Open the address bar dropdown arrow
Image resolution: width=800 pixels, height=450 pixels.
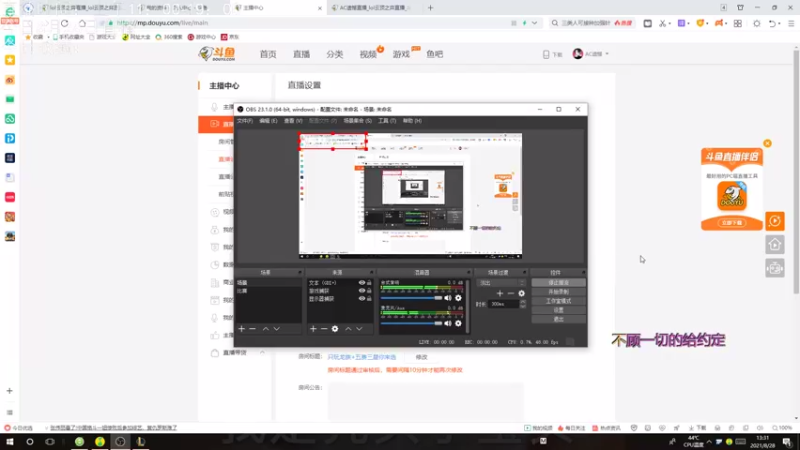[x=534, y=23]
